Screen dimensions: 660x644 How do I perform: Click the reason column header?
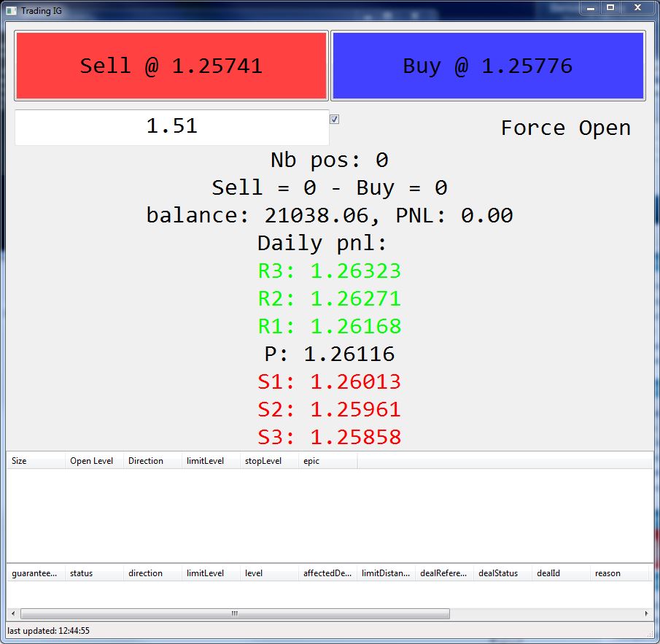point(620,573)
